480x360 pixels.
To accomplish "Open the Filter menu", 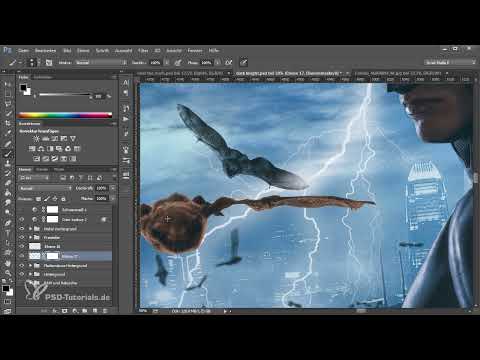I will click(x=143, y=51).
